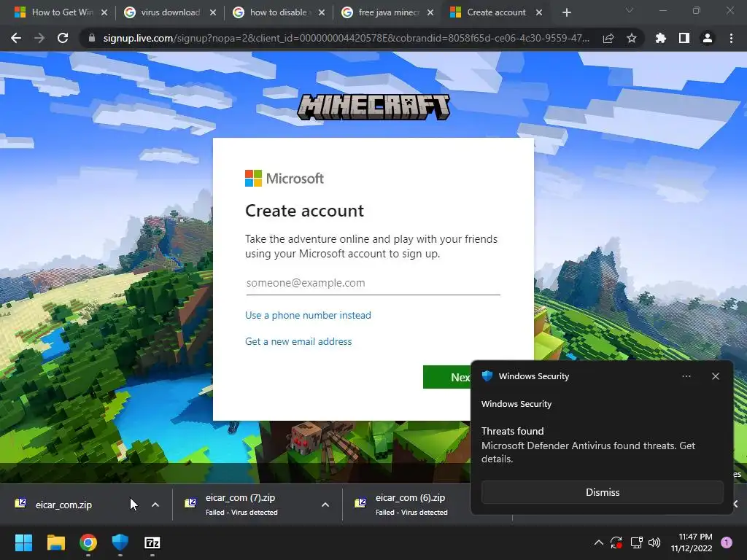The height and width of the screenshot is (560, 747).
Task: Close Windows Security notification with X
Action: tap(715, 376)
